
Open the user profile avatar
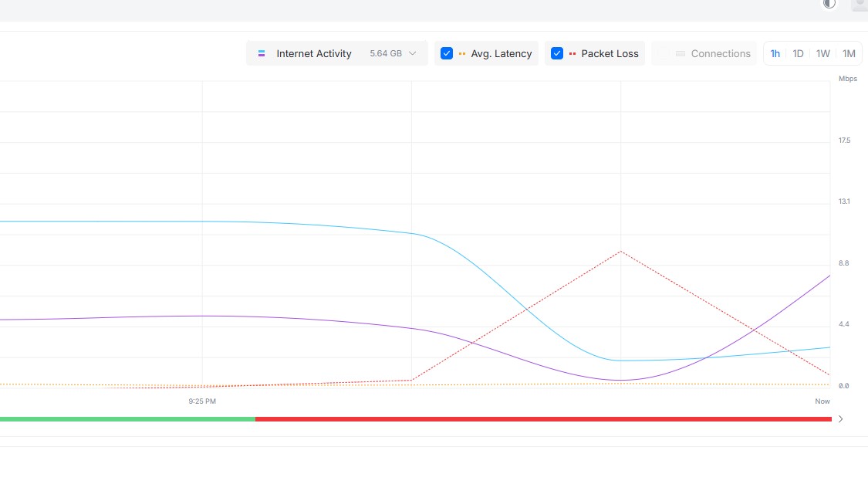(x=859, y=4)
